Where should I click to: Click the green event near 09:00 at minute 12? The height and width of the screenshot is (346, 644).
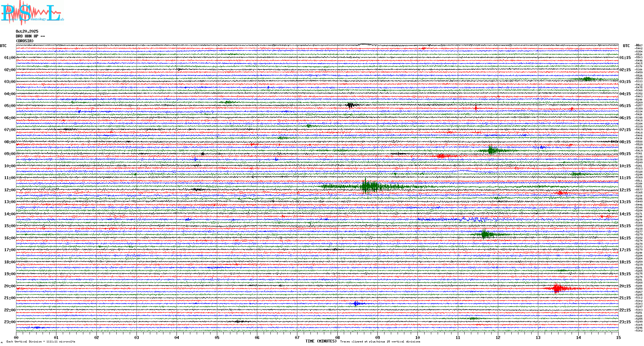tap(491, 150)
